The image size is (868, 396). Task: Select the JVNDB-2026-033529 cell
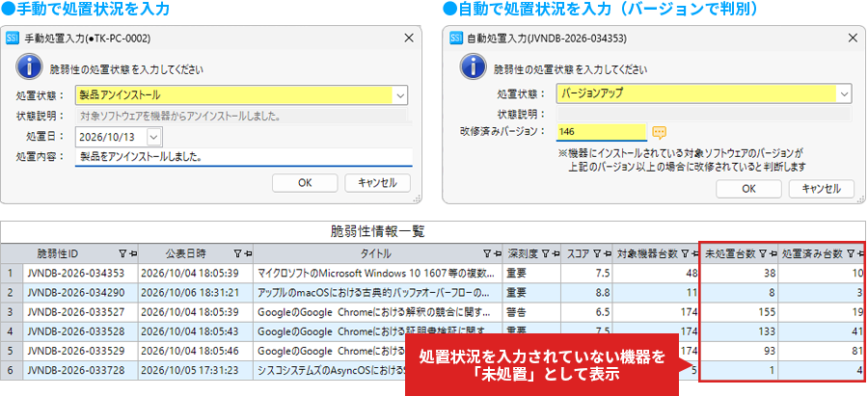pos(80,351)
